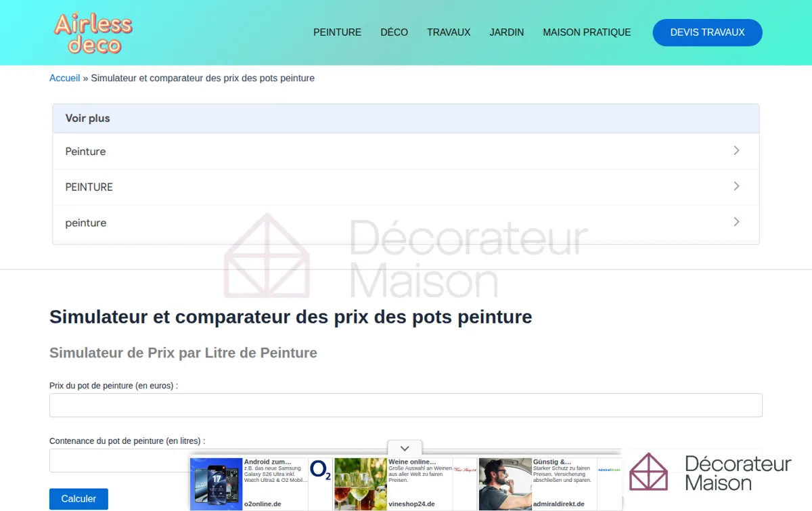Open the PEINTURE menu
Image resolution: width=812 pixels, height=511 pixels.
pos(337,32)
